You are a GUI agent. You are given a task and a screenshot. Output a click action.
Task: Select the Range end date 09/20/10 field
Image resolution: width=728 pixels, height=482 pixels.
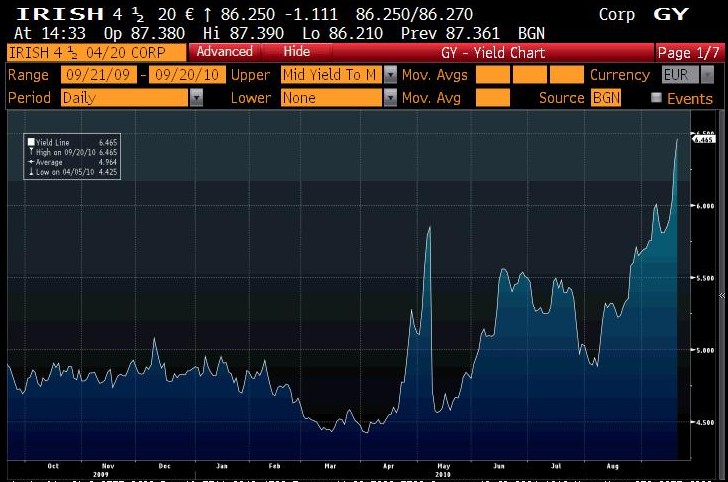click(x=185, y=75)
